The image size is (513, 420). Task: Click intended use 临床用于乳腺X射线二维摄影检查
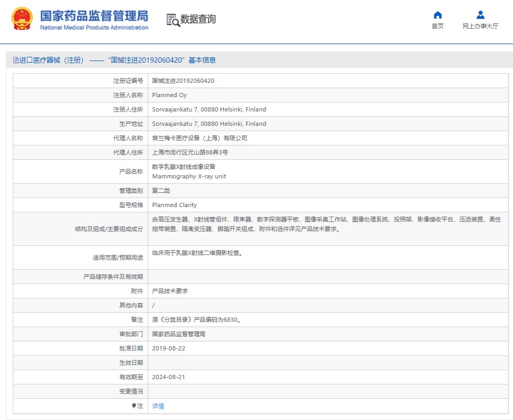[x=197, y=253]
